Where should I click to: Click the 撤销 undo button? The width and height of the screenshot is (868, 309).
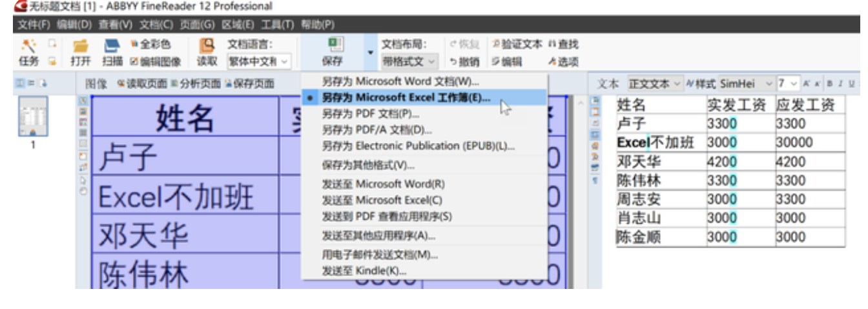(x=464, y=62)
